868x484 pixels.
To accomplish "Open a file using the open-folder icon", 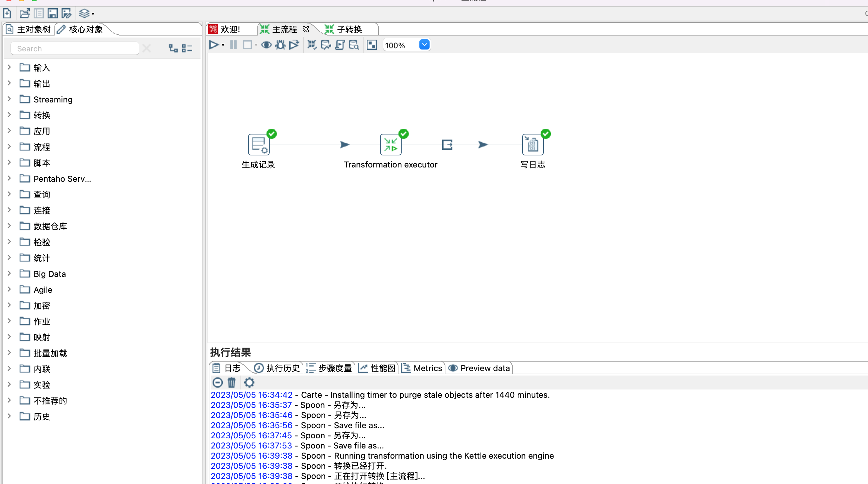I will tap(24, 13).
